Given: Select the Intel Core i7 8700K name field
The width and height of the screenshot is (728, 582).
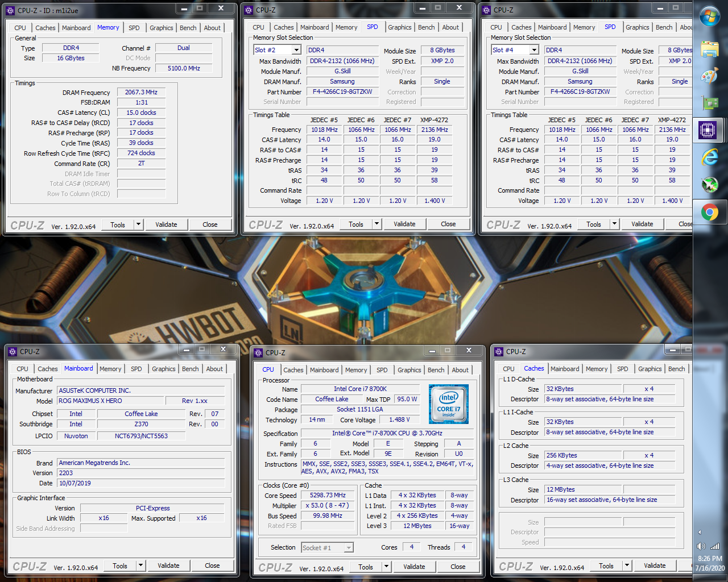Looking at the screenshot, I should tap(360, 389).
